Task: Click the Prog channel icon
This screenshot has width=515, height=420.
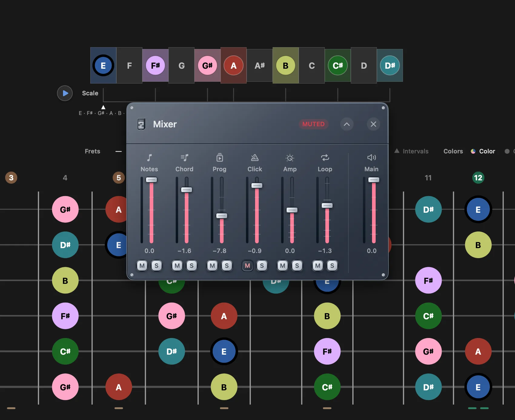Action: coord(220,158)
